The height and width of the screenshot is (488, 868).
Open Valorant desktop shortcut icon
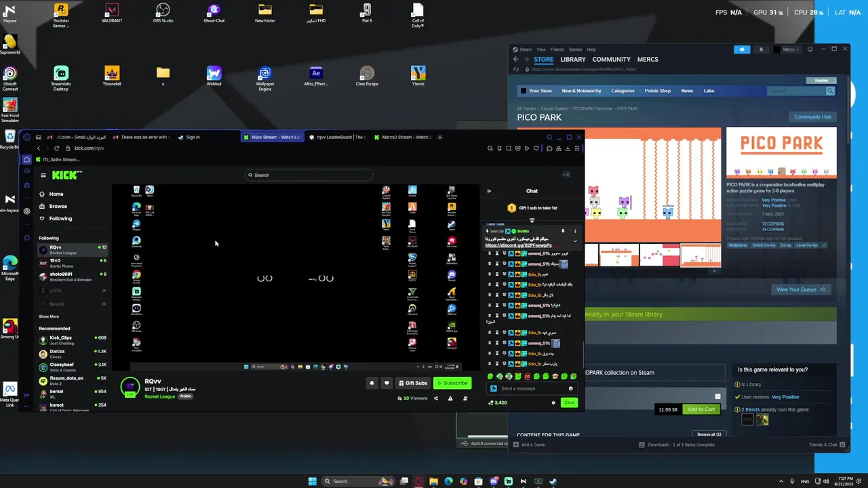point(112,14)
